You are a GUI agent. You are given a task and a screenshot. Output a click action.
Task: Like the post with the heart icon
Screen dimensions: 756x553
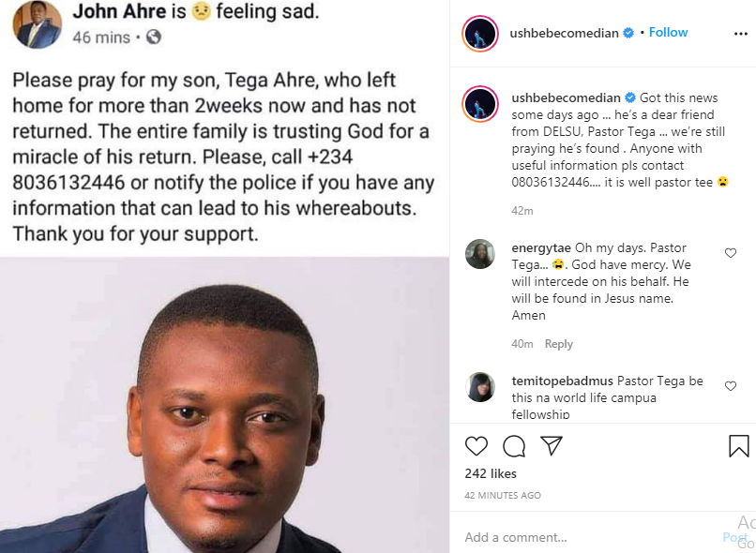[x=476, y=446]
